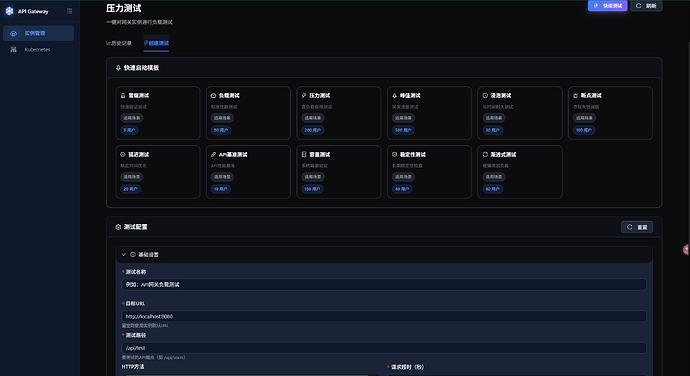Select the 断点测试 template title
The image size is (690, 376).
[x=591, y=96]
